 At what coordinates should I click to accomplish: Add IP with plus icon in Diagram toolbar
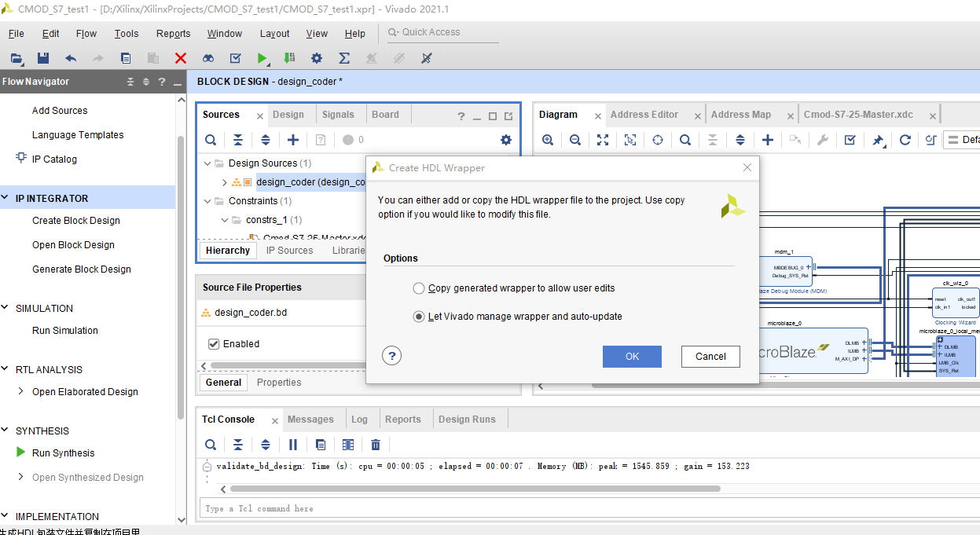pos(768,140)
